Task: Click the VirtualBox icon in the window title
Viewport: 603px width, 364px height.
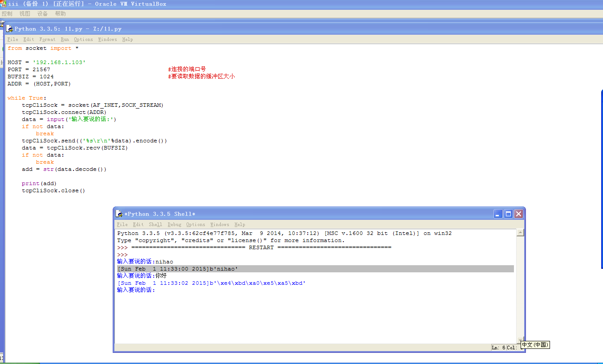Action: point(3,4)
